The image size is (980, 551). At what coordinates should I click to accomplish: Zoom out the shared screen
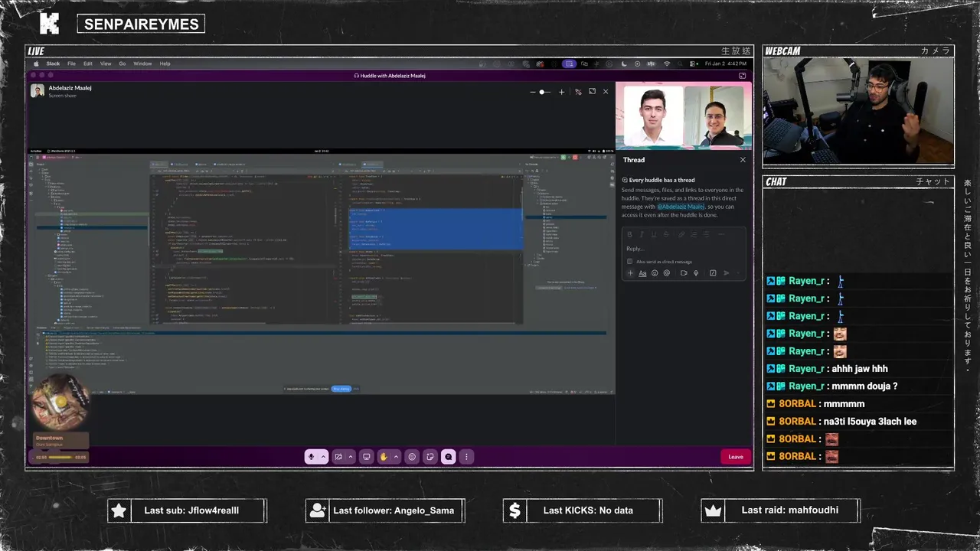pyautogui.click(x=533, y=92)
